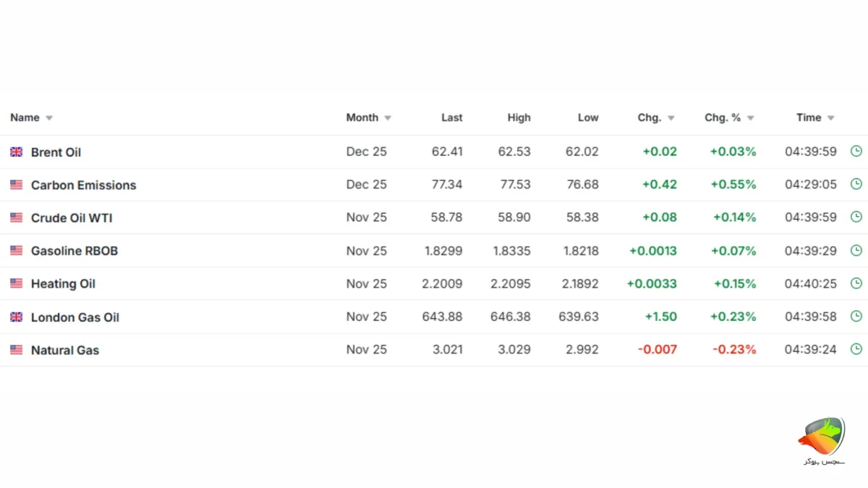
Task: Click the US flag icon beside Natural Gas
Action: pos(16,350)
